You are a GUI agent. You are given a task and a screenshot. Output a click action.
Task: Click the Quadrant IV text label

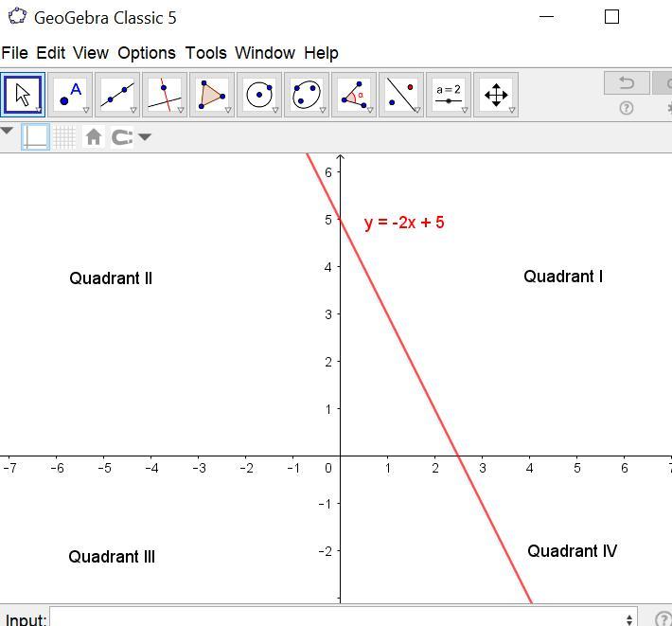point(572,551)
